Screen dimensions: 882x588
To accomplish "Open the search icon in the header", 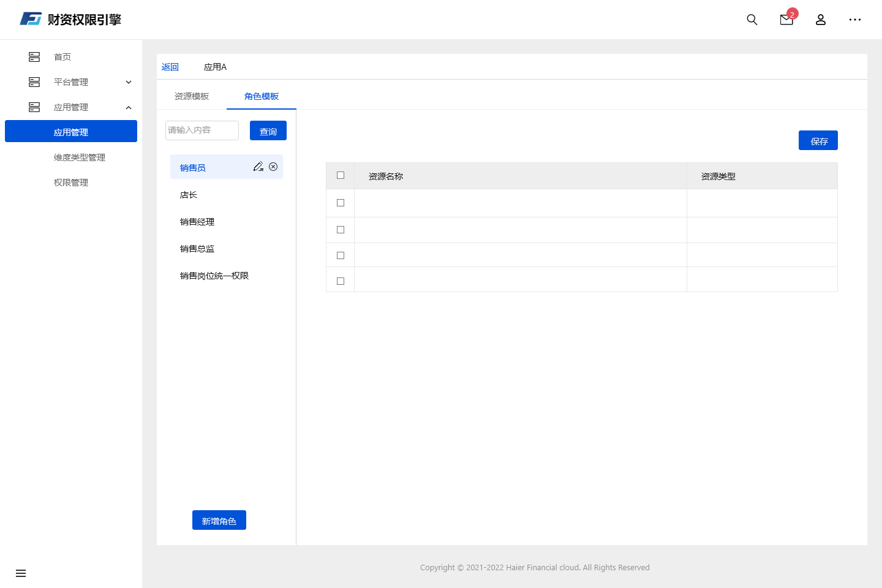I will pyautogui.click(x=752, y=20).
